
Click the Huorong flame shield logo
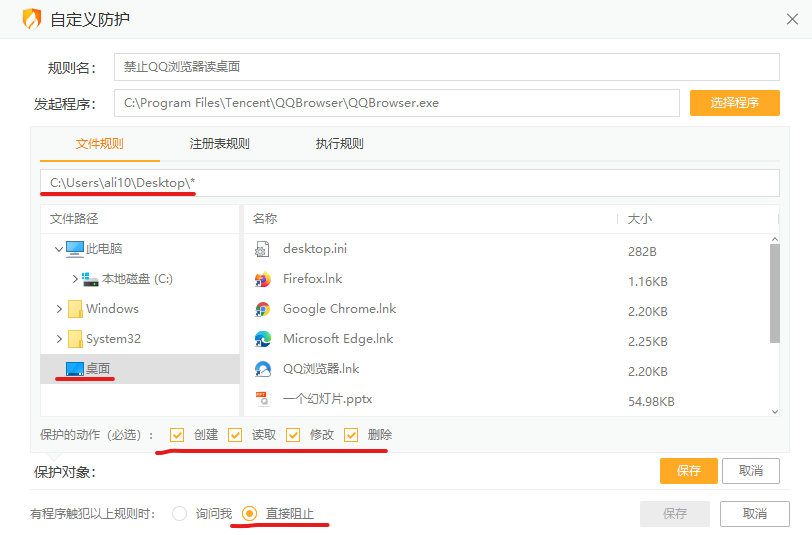tap(32, 19)
